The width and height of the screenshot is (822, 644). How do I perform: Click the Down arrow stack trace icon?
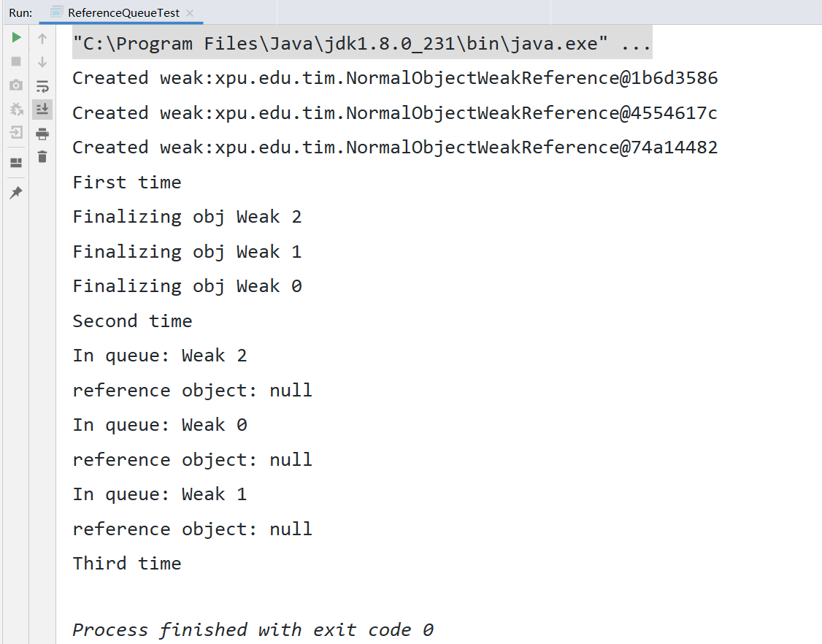click(x=42, y=62)
